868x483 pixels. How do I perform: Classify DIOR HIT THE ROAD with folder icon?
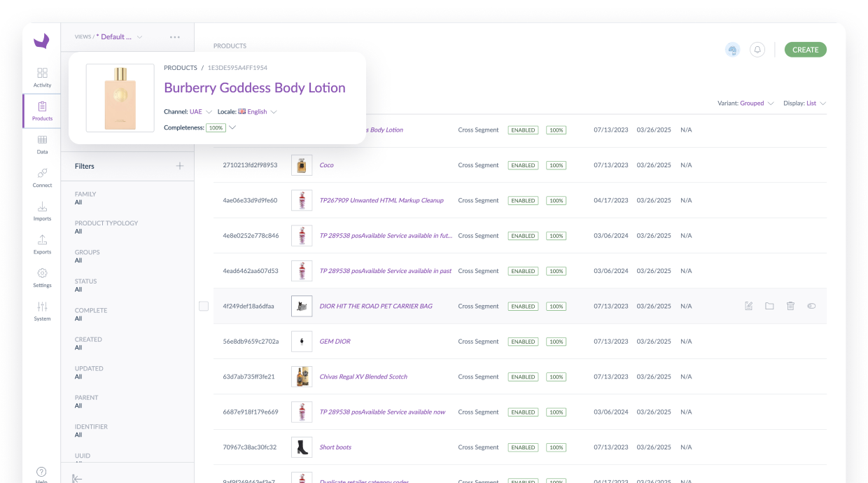tap(769, 306)
